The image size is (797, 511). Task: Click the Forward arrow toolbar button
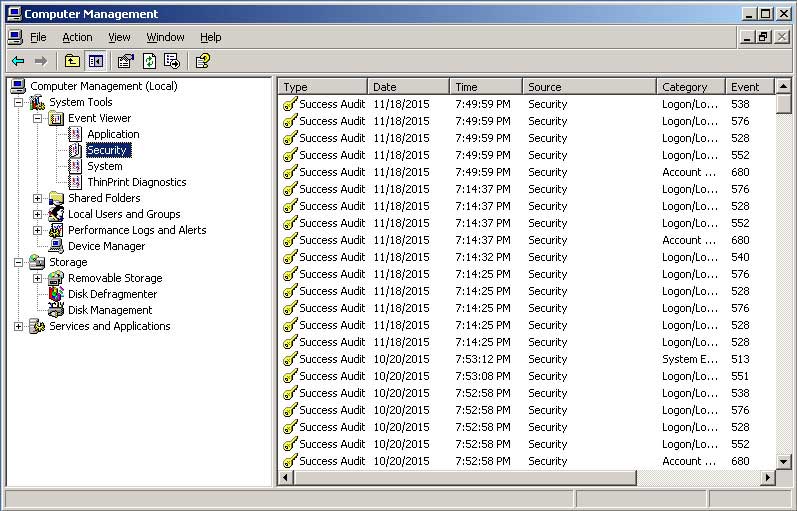(x=41, y=62)
